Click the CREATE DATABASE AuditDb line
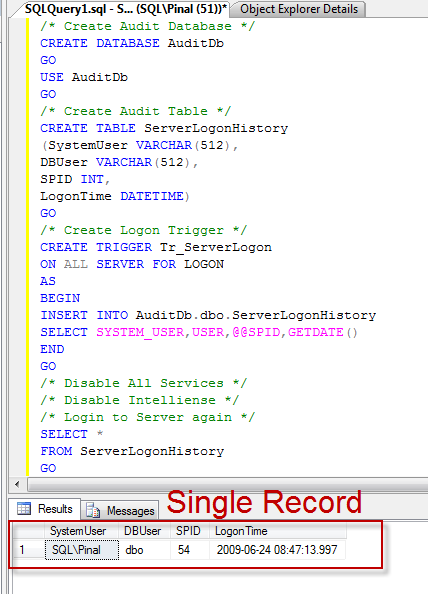The height and width of the screenshot is (594, 428). click(132, 43)
